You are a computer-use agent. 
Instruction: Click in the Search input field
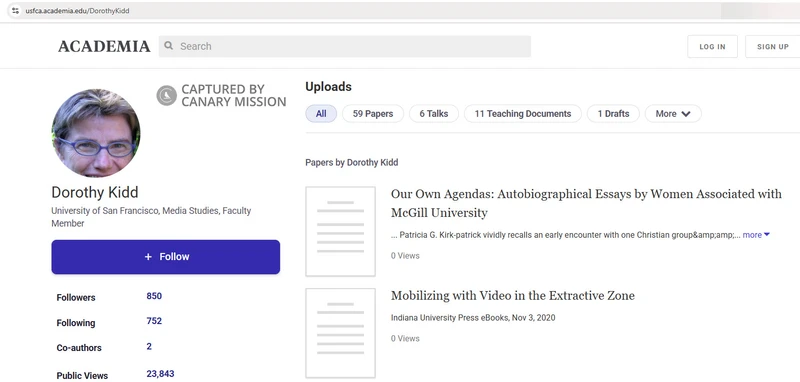click(x=344, y=46)
